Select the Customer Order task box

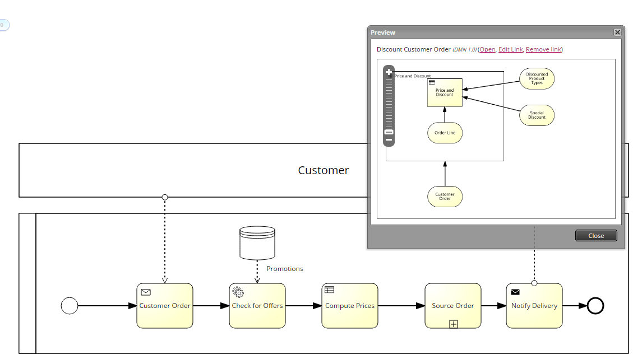coord(165,306)
